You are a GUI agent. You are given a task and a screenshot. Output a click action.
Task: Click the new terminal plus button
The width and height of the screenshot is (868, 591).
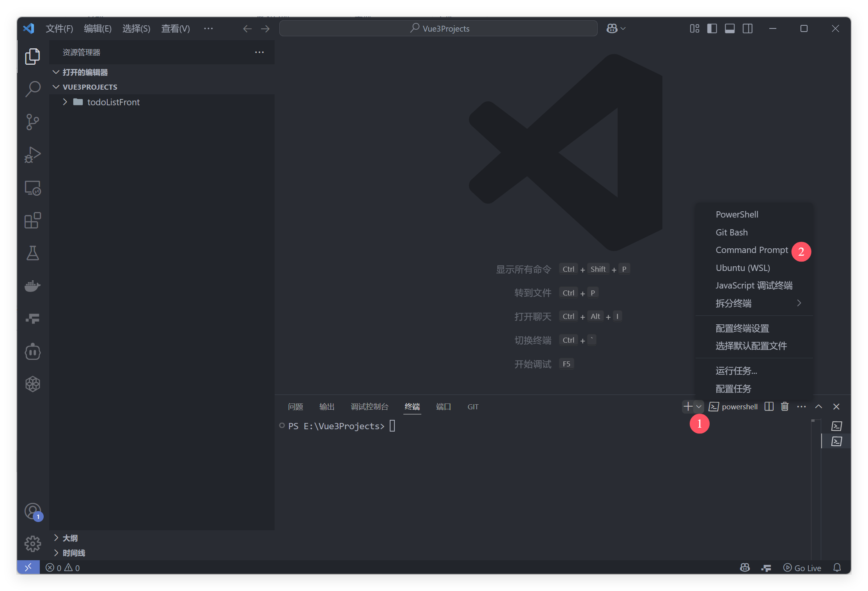coord(688,407)
